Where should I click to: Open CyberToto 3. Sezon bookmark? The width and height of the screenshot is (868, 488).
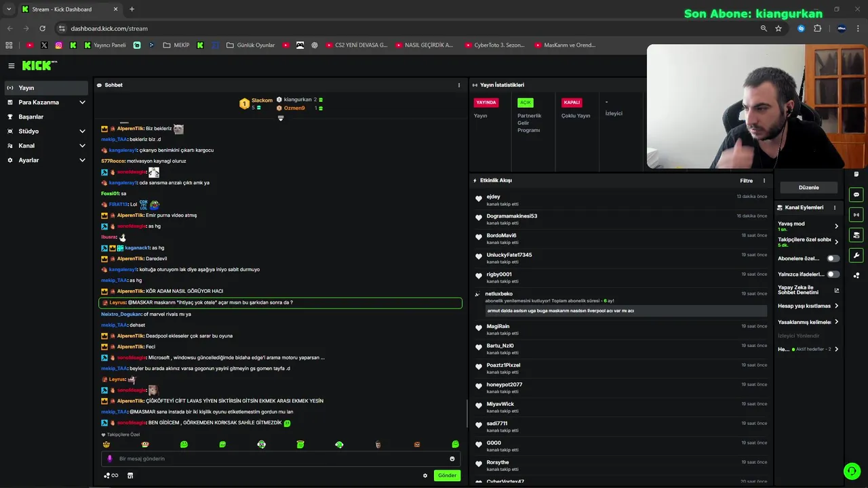495,45
